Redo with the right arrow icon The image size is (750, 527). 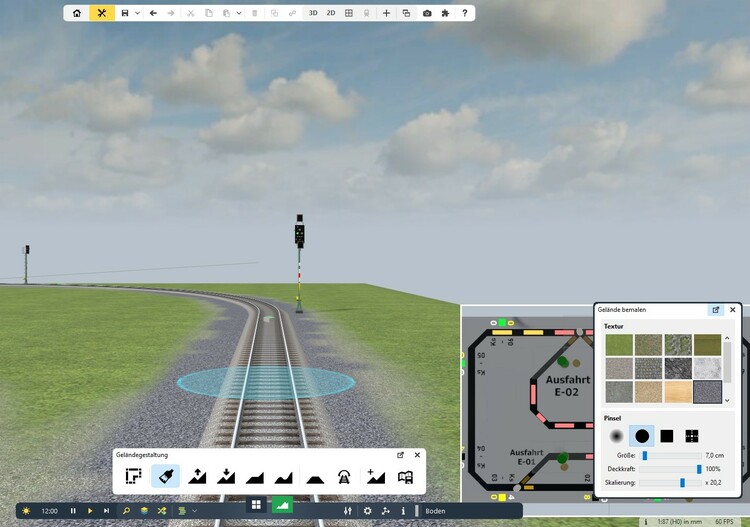171,13
